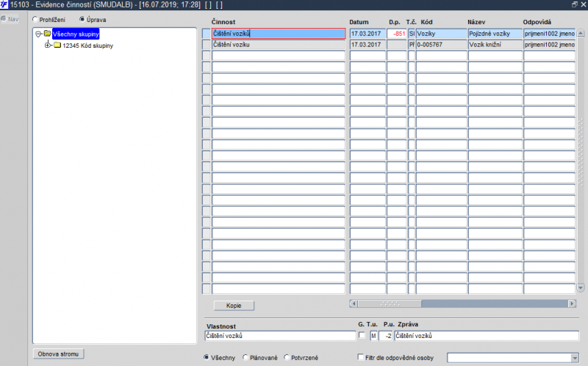Click the Název cell 'Pojízdné vozíky'
This screenshot has width=588, height=366.
click(495, 33)
